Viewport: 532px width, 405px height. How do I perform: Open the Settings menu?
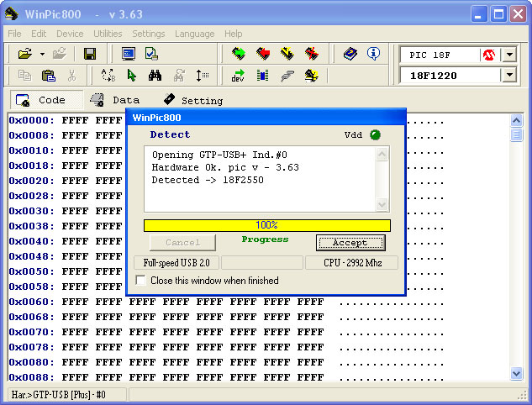(149, 34)
